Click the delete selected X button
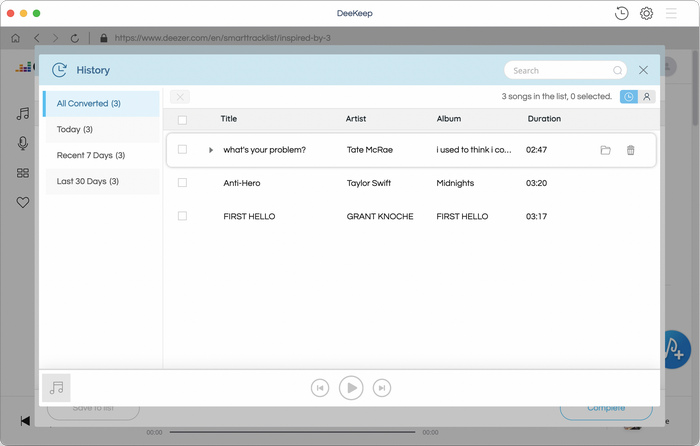The image size is (700, 446). (180, 97)
